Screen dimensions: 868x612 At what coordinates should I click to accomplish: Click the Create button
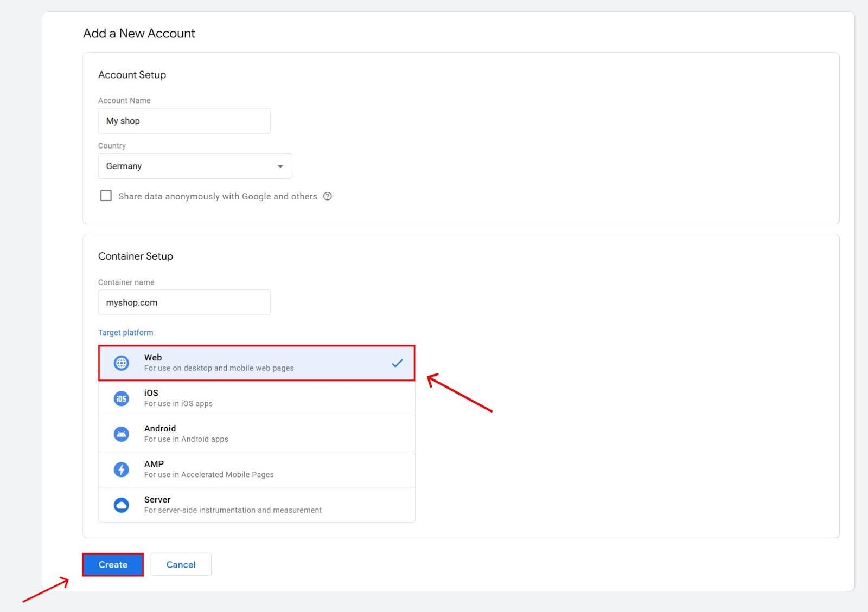pyautogui.click(x=113, y=564)
